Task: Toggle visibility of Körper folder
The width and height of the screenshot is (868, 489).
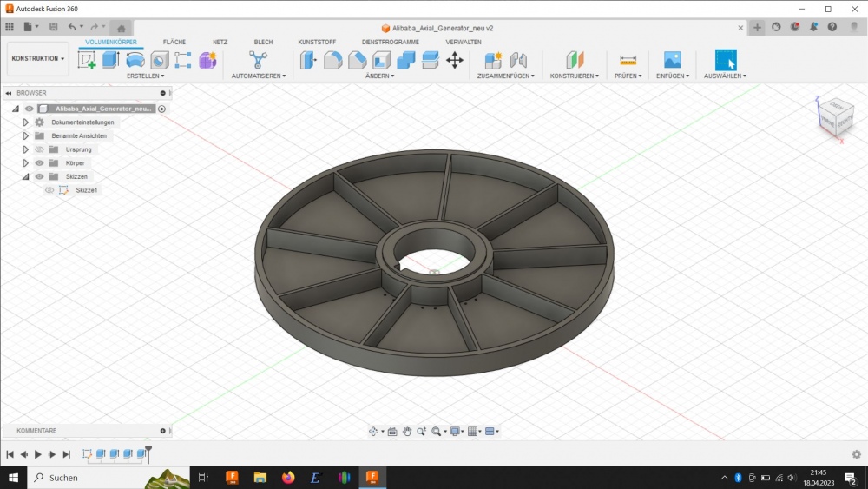Action: click(x=39, y=162)
